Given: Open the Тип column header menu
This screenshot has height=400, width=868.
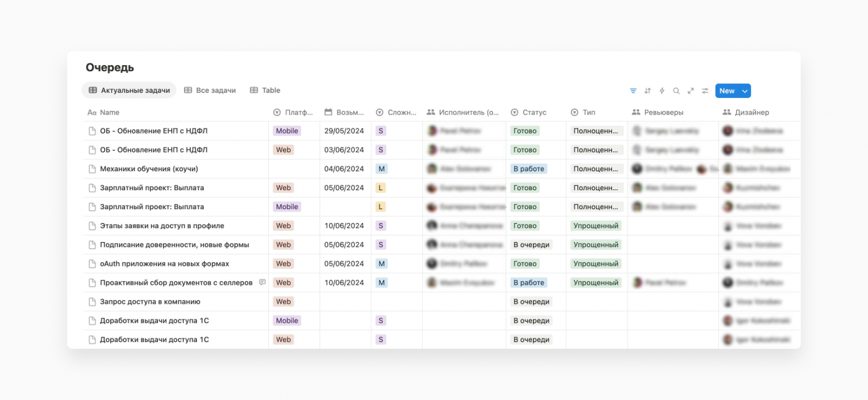Looking at the screenshot, I should 589,112.
